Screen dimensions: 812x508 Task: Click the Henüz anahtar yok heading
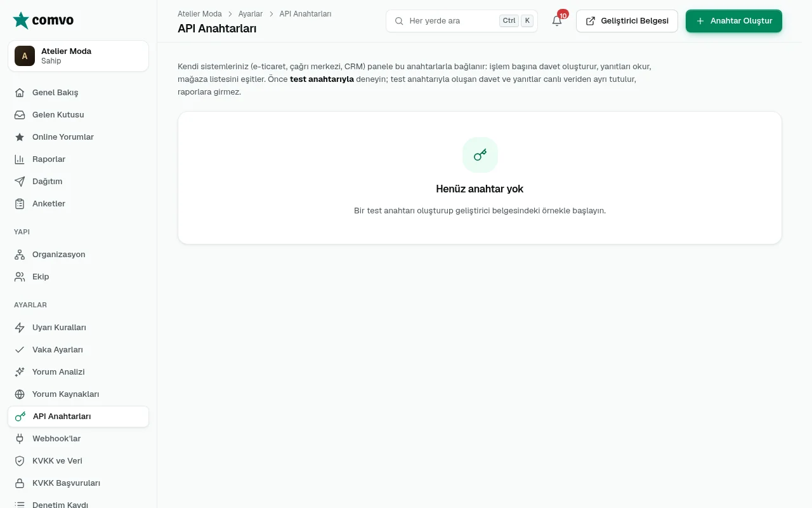click(480, 189)
